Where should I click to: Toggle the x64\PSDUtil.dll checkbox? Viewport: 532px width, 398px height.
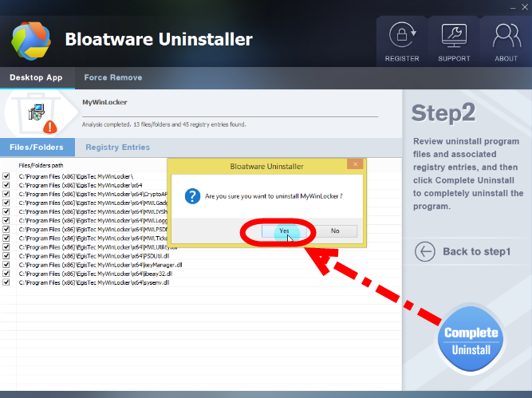[6, 255]
